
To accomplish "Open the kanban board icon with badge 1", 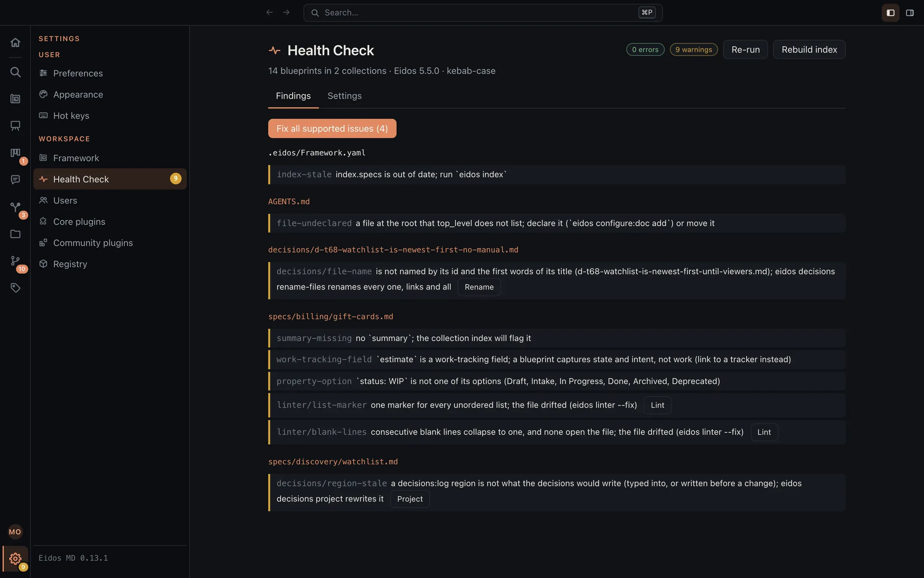I will [15, 153].
